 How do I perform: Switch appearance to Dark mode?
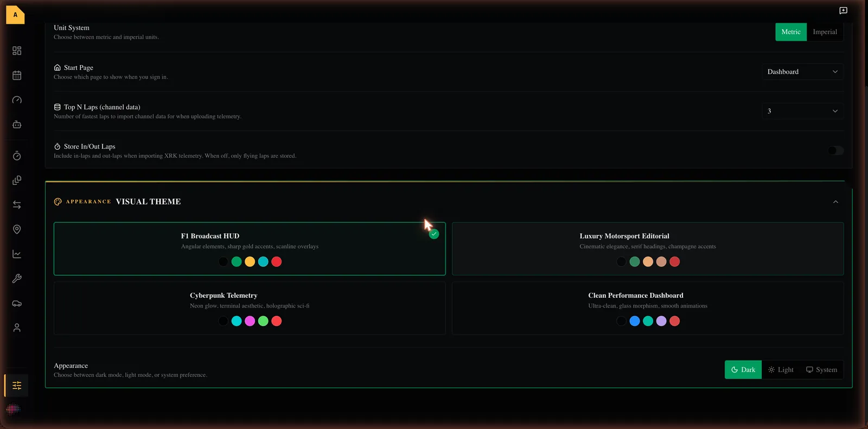pyautogui.click(x=743, y=370)
